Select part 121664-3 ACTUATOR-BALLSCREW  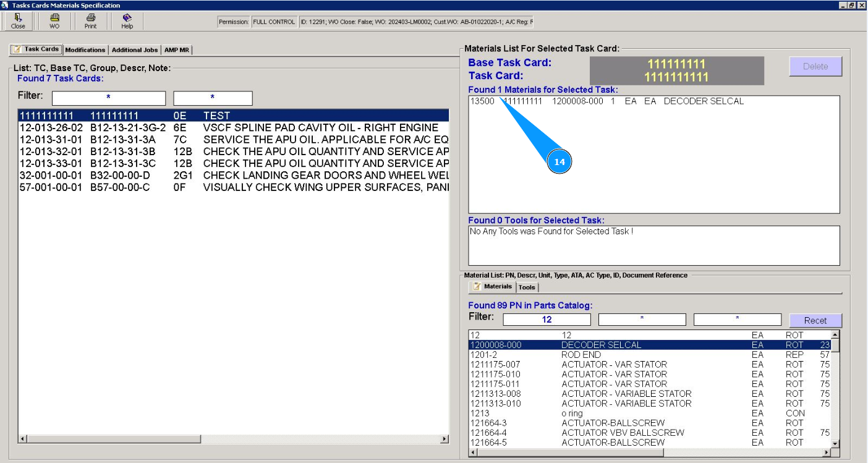tap(650, 423)
